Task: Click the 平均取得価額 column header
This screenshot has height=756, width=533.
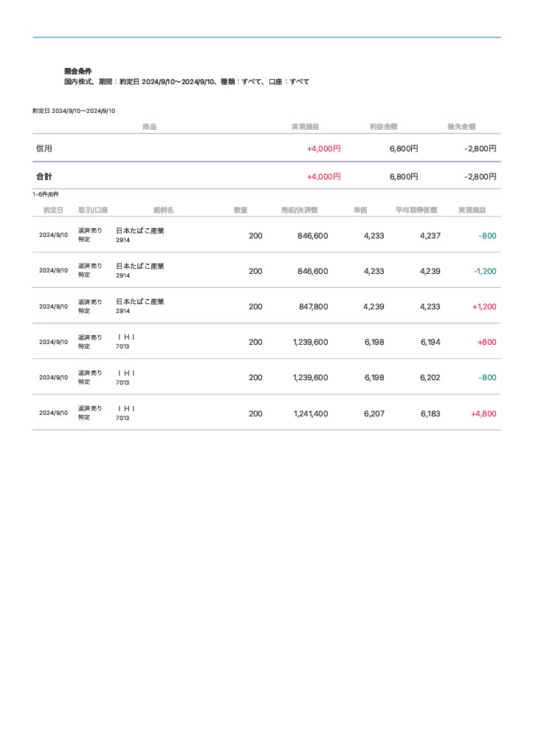Action: [x=416, y=210]
